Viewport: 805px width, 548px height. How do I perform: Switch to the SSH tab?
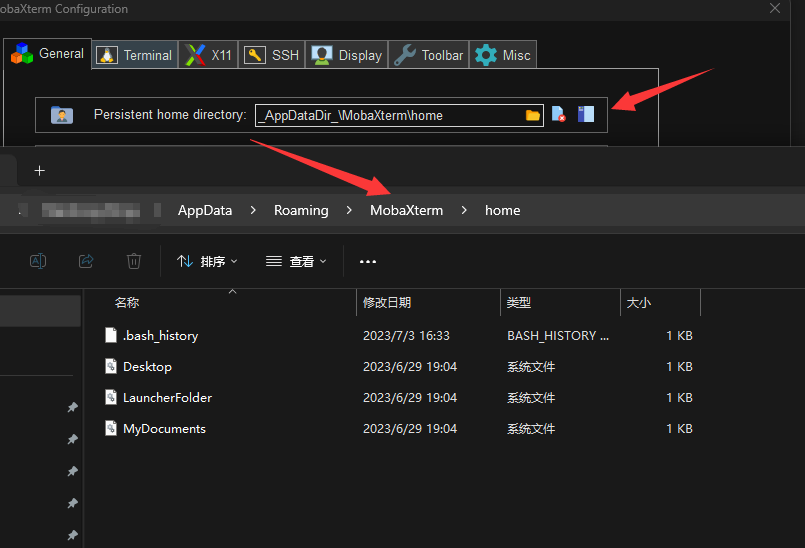coord(273,55)
